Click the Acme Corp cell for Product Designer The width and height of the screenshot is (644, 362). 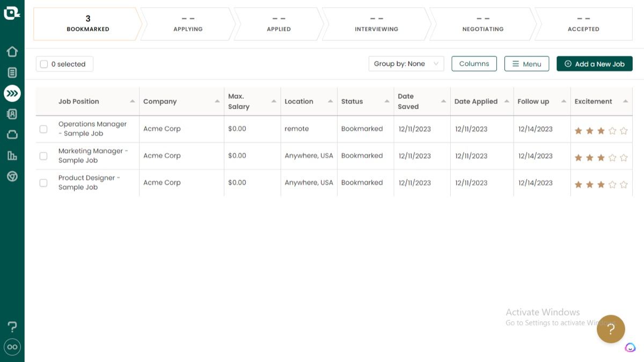[x=162, y=183]
